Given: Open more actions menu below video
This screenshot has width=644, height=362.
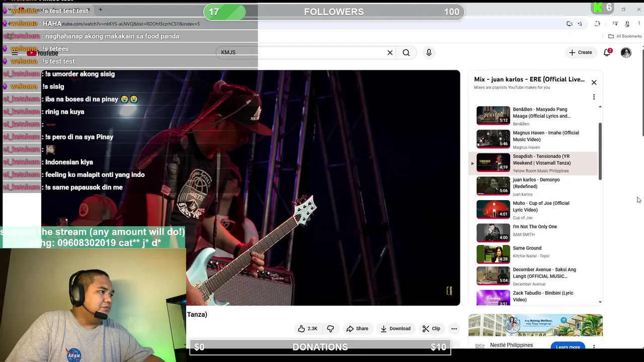Looking at the screenshot, I should [454, 328].
